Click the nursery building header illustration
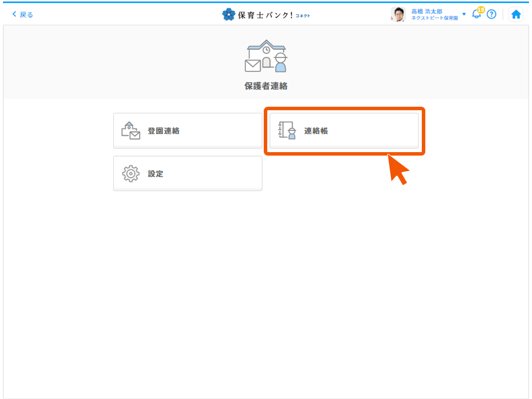Screen dimensions: 532x399 pyautogui.click(x=266, y=56)
